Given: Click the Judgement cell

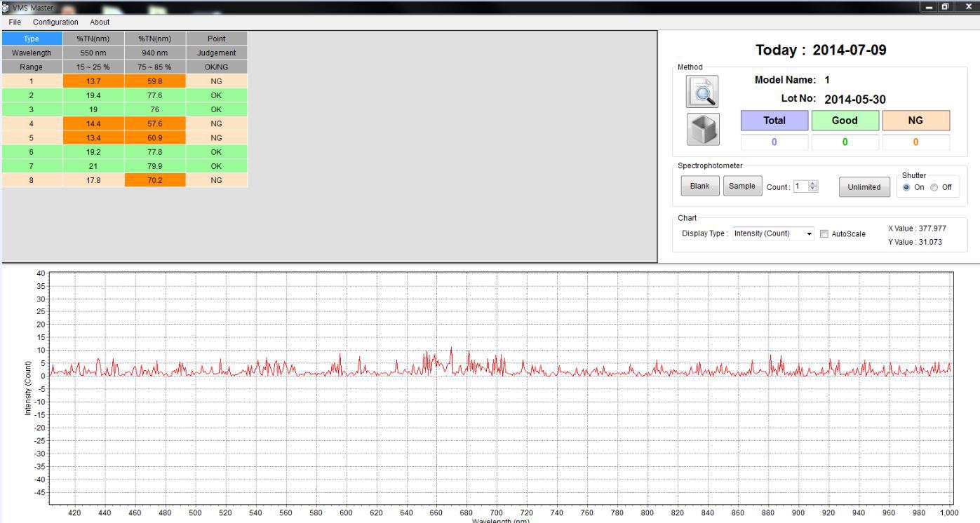Looking at the screenshot, I should [217, 53].
